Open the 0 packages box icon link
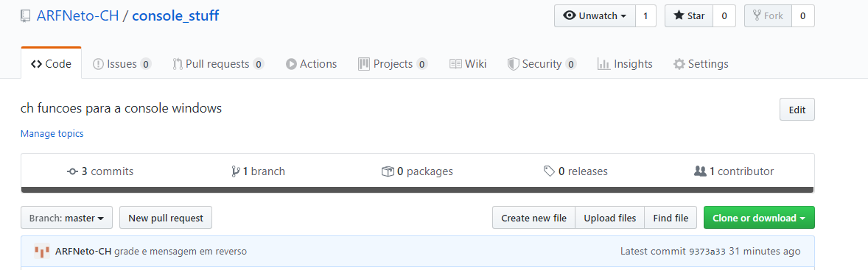The height and width of the screenshot is (270, 868). coord(388,171)
